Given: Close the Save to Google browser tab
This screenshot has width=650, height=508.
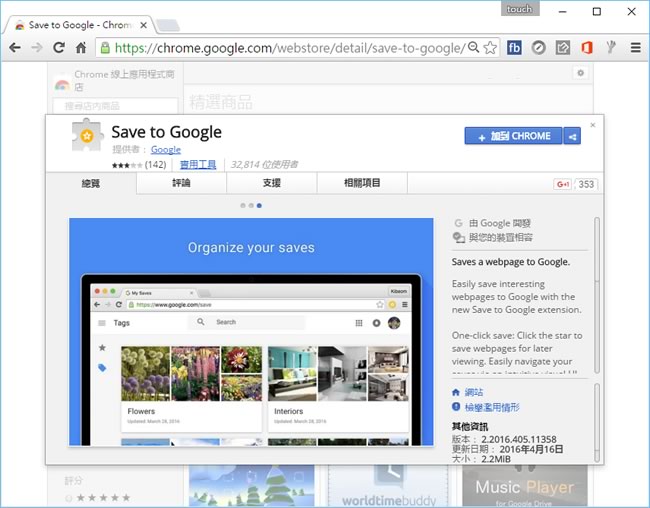Looking at the screenshot, I should click(143, 25).
